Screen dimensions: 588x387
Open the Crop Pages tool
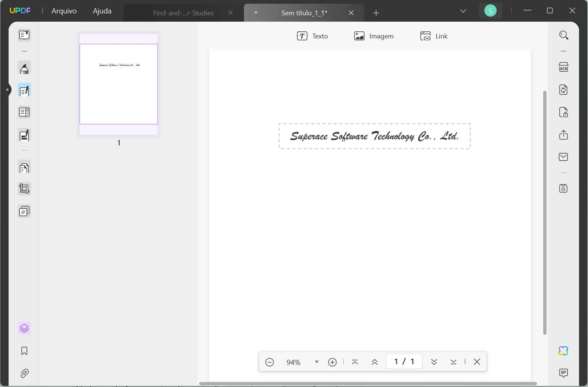click(24, 189)
